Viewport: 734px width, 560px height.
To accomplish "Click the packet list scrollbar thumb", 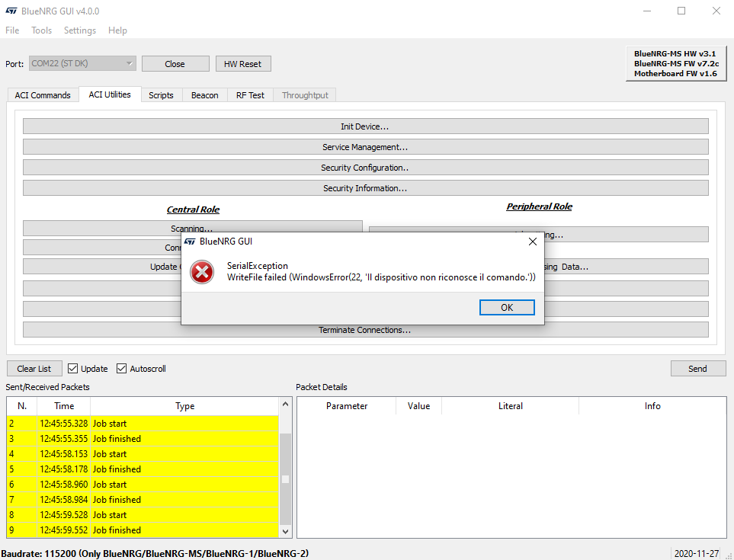I will [x=286, y=479].
